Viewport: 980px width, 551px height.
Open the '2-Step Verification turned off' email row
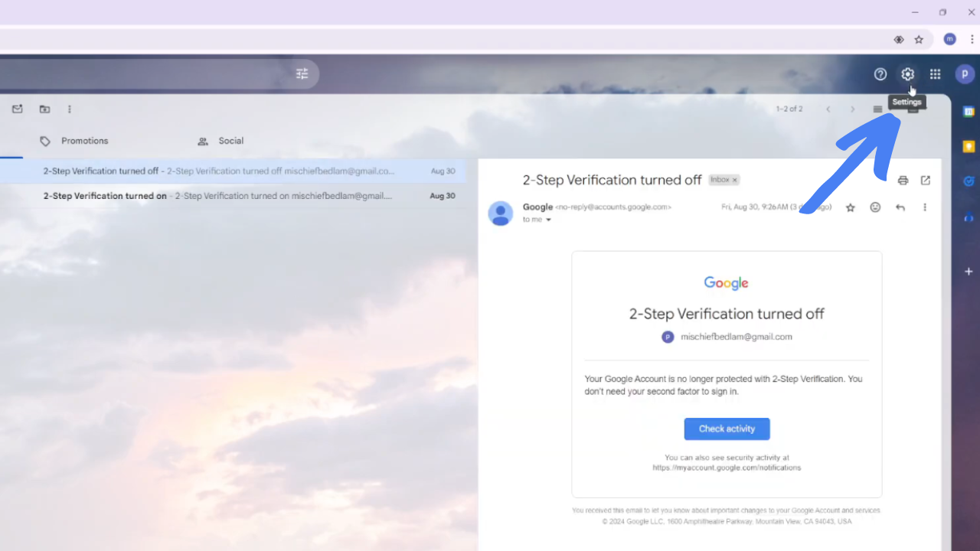coord(233,171)
